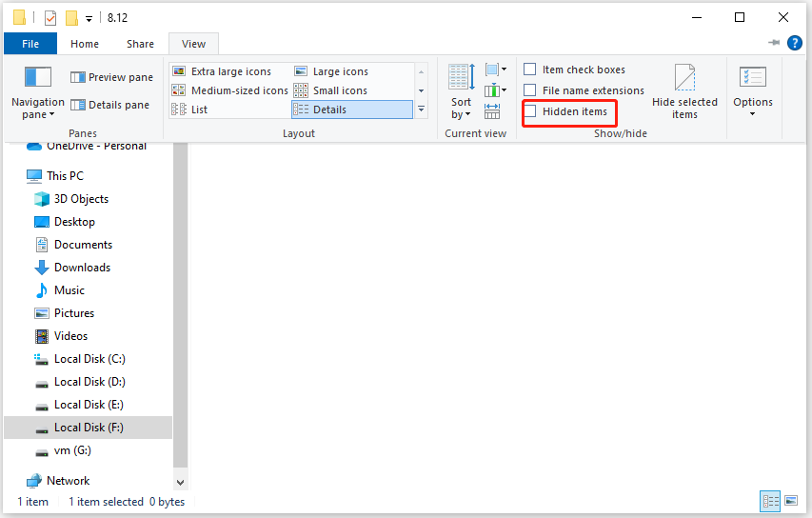The height and width of the screenshot is (518, 812).
Task: Choose Small icons layout
Action: [x=339, y=90]
